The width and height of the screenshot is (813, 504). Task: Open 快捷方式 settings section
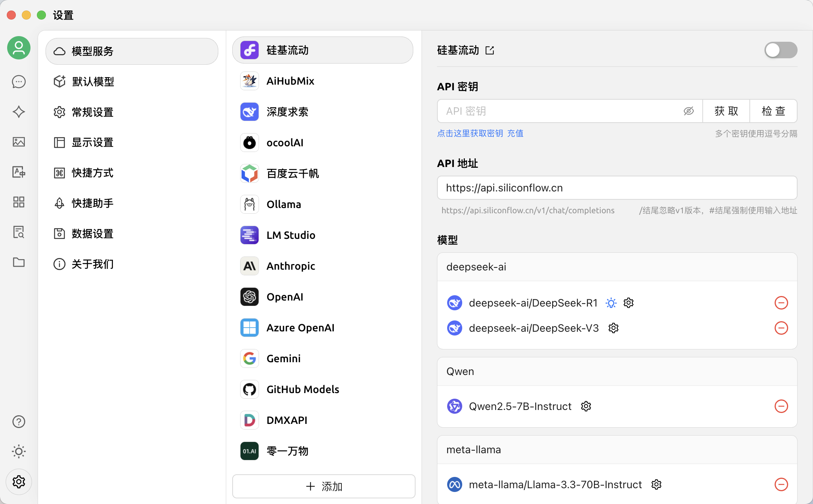tap(132, 173)
